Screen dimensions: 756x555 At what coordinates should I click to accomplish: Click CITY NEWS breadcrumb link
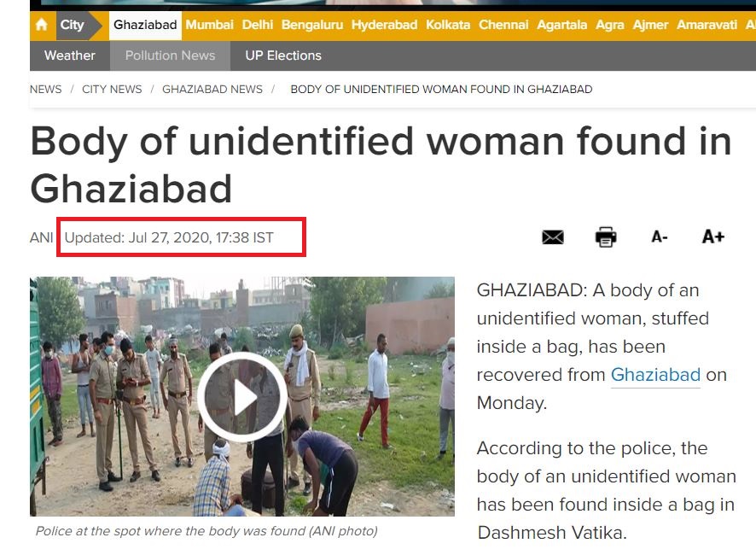pos(112,90)
